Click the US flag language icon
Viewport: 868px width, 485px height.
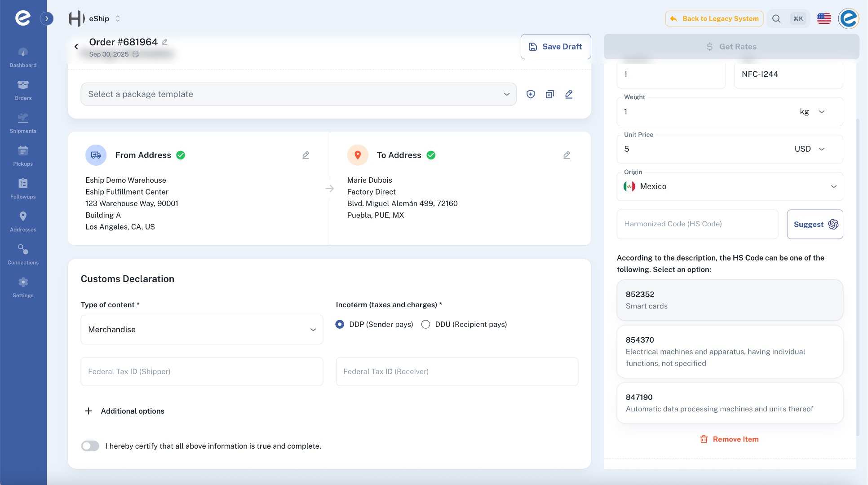[824, 18]
